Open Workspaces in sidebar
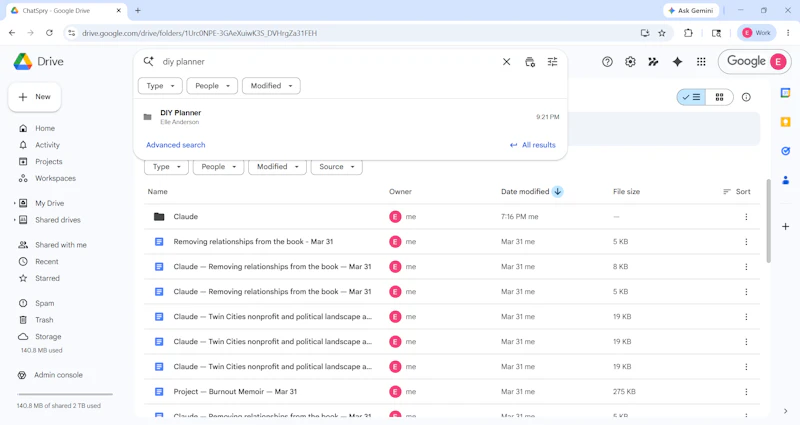This screenshot has height=425, width=800. pos(55,179)
